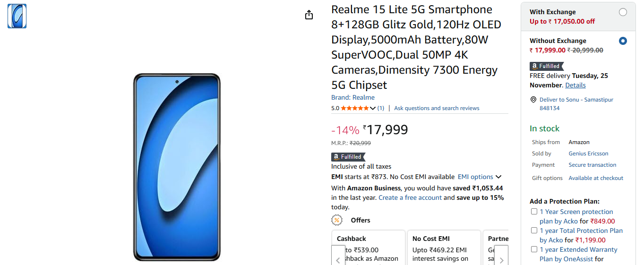Open the Brand: Realme link

(353, 97)
